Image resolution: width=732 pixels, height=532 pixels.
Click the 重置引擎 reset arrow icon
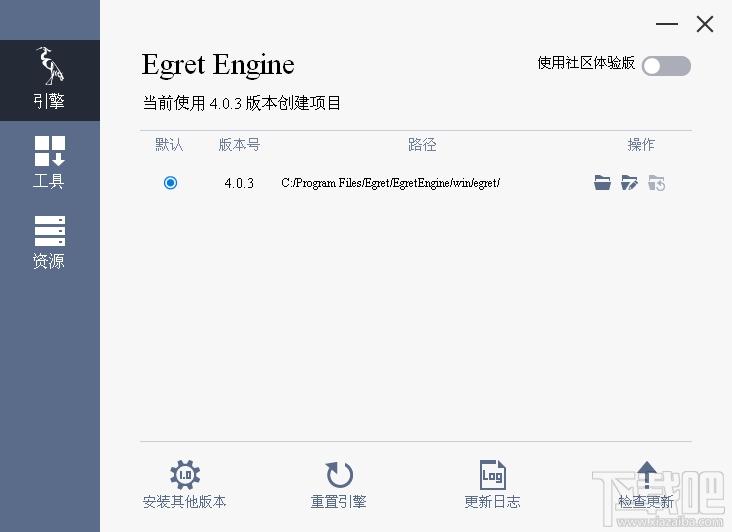coord(339,475)
